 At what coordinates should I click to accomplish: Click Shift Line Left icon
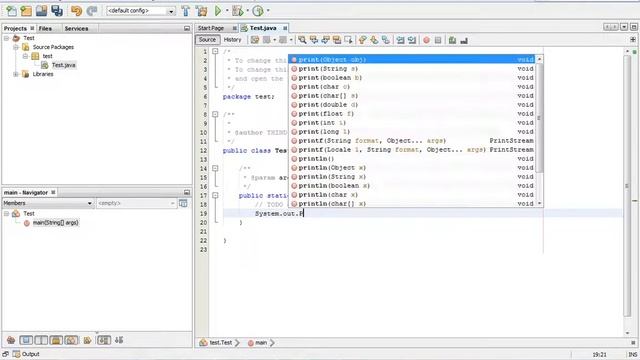tap(400, 40)
